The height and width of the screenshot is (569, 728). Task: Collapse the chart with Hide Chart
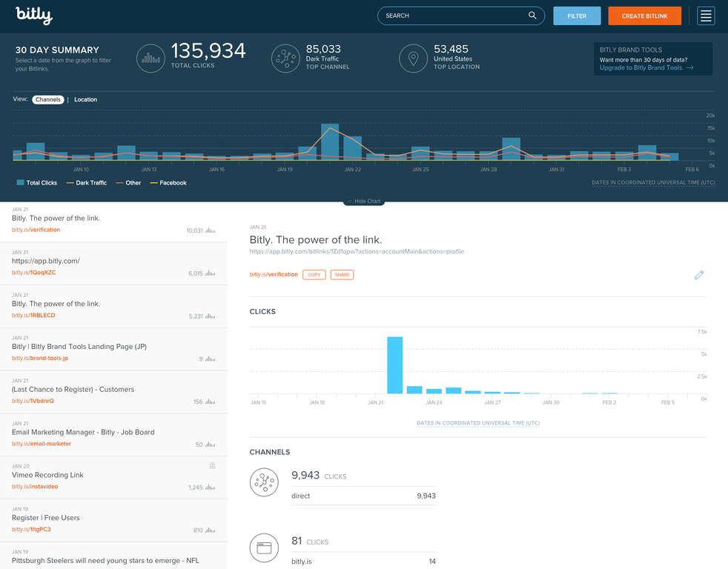[x=364, y=201]
